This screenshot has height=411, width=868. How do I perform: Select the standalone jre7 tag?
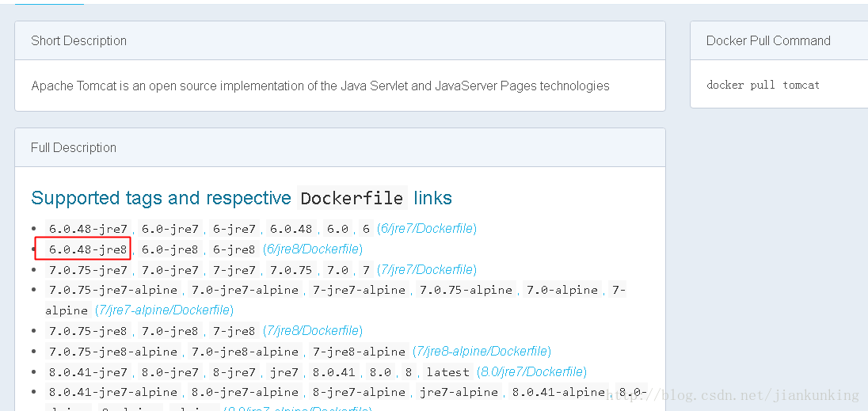pos(284,371)
